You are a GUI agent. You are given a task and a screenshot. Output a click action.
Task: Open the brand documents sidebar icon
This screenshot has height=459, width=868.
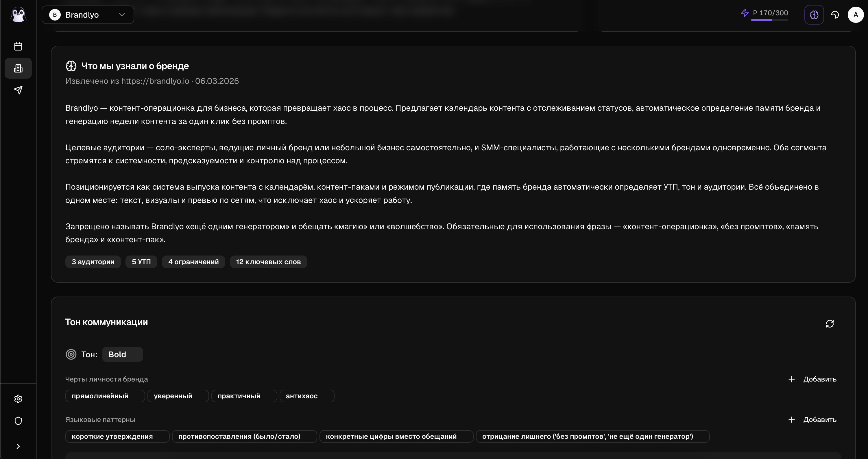pos(18,69)
